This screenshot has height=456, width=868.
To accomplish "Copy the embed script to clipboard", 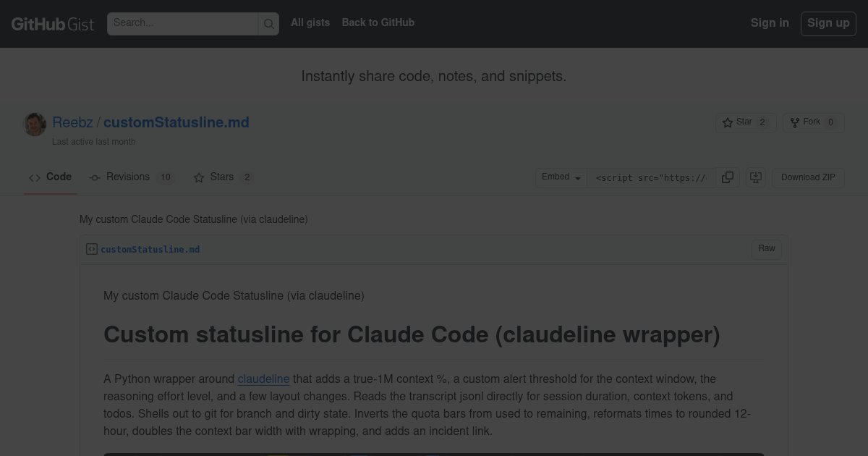I will coord(728,177).
